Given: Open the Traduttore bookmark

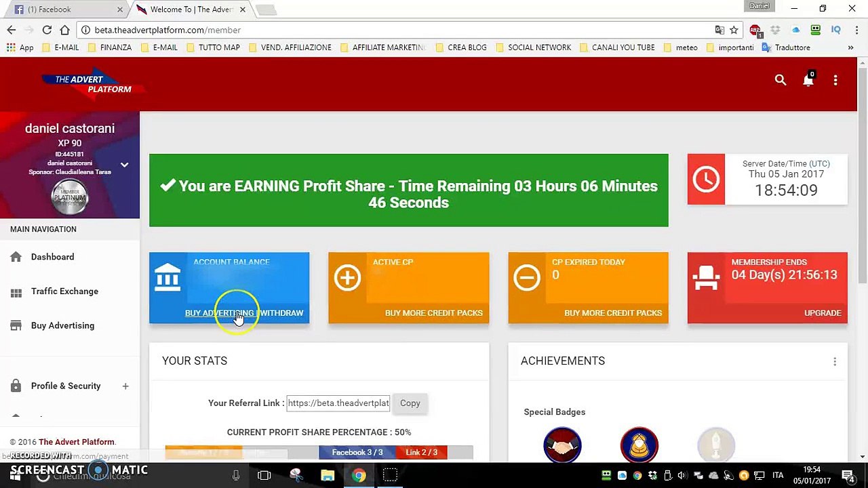Looking at the screenshot, I should tap(786, 47).
